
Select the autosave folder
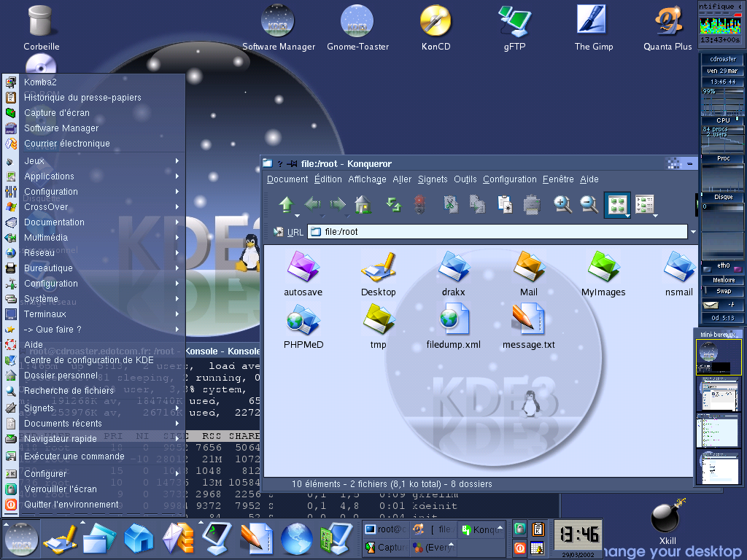303,274
